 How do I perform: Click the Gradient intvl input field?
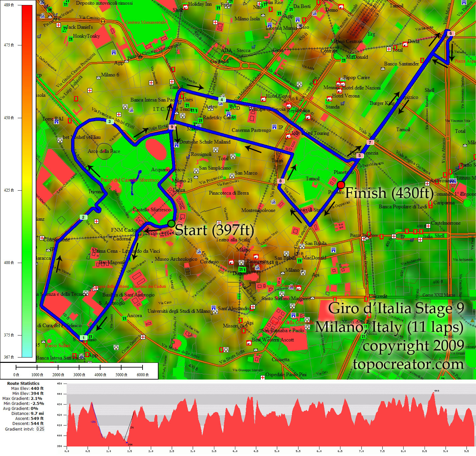click(40, 429)
